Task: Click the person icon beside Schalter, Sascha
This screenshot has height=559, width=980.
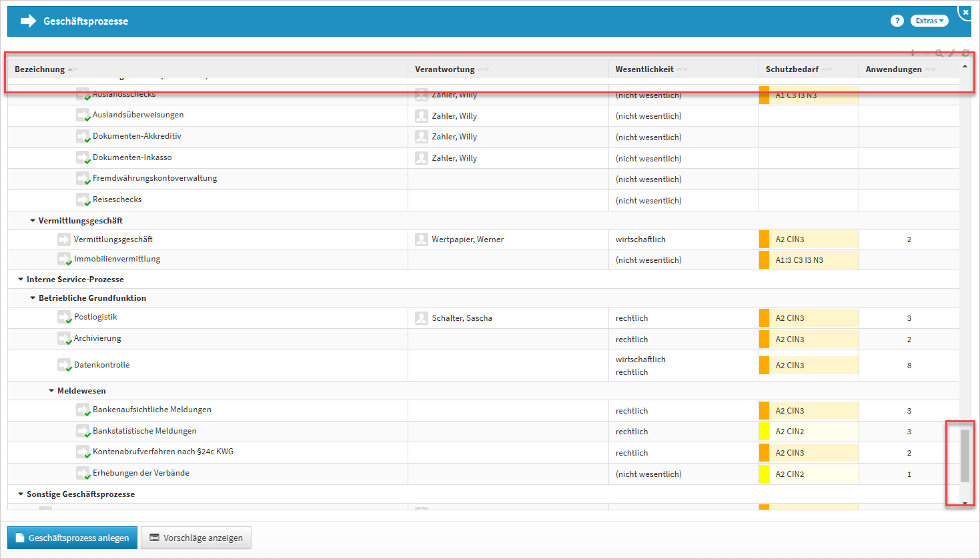Action: (x=422, y=318)
